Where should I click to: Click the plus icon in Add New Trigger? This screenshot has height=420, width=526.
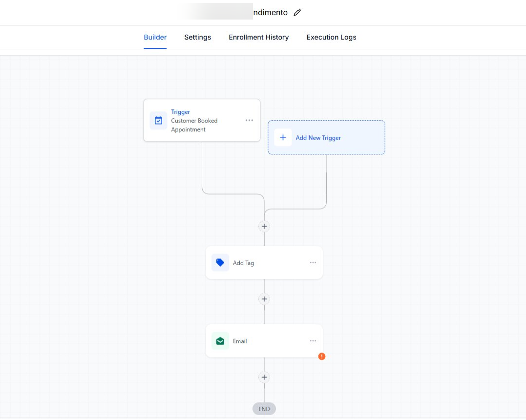(283, 138)
